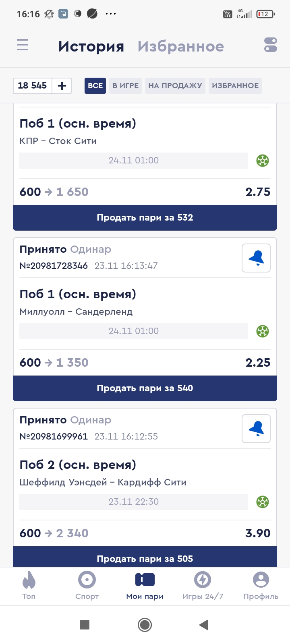The width and height of the screenshot is (290, 644).
Task: Open the Профиль page
Action: tap(261, 585)
